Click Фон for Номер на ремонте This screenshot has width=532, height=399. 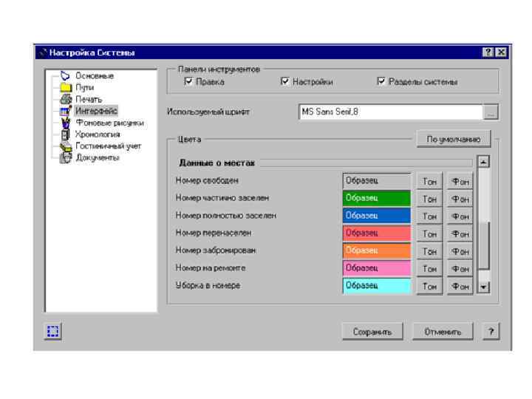click(460, 269)
